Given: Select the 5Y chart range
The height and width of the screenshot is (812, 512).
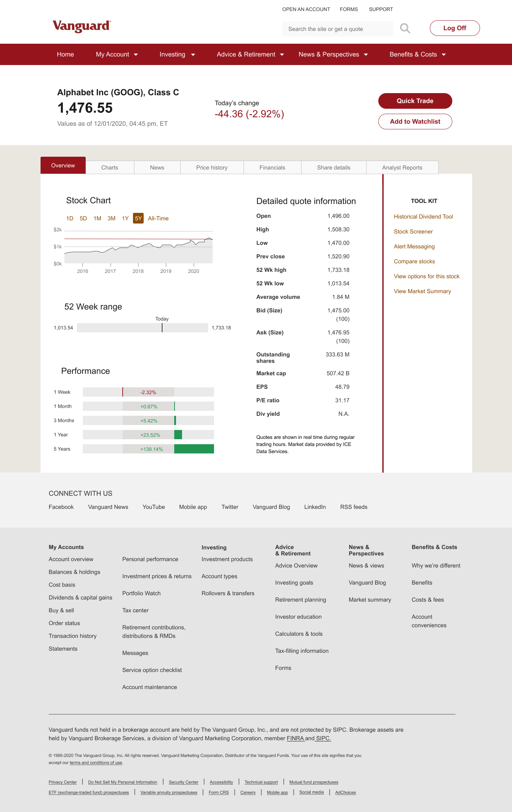Looking at the screenshot, I should point(138,218).
